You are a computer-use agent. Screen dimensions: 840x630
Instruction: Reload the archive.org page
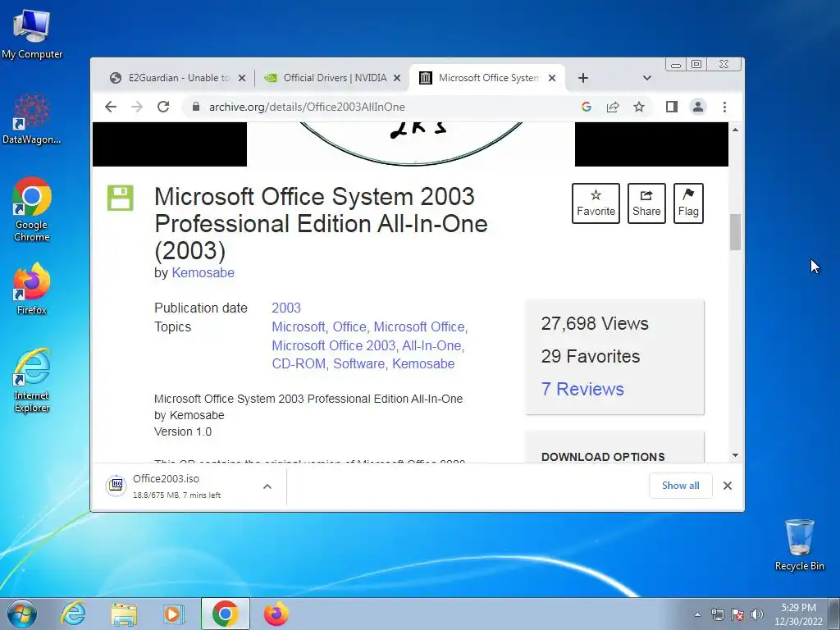coord(163,107)
